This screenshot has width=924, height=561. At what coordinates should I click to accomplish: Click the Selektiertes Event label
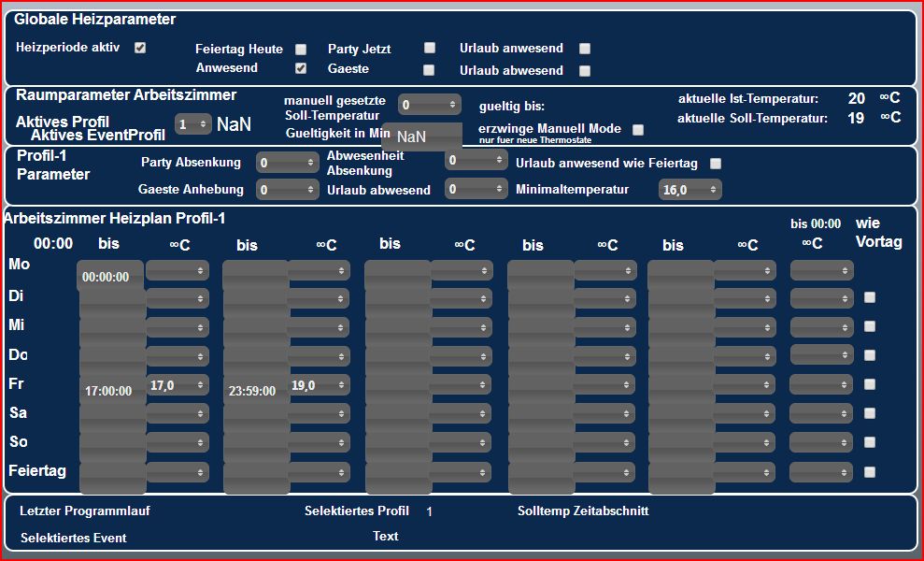[74, 538]
